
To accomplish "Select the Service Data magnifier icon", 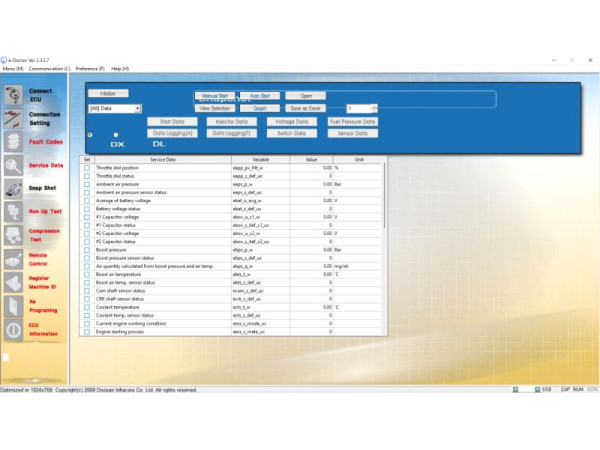I will (x=13, y=165).
